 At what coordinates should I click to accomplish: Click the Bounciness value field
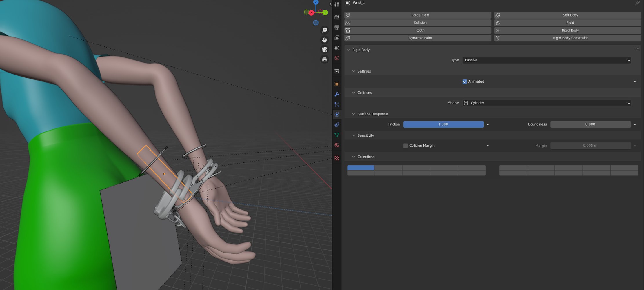tap(590, 124)
